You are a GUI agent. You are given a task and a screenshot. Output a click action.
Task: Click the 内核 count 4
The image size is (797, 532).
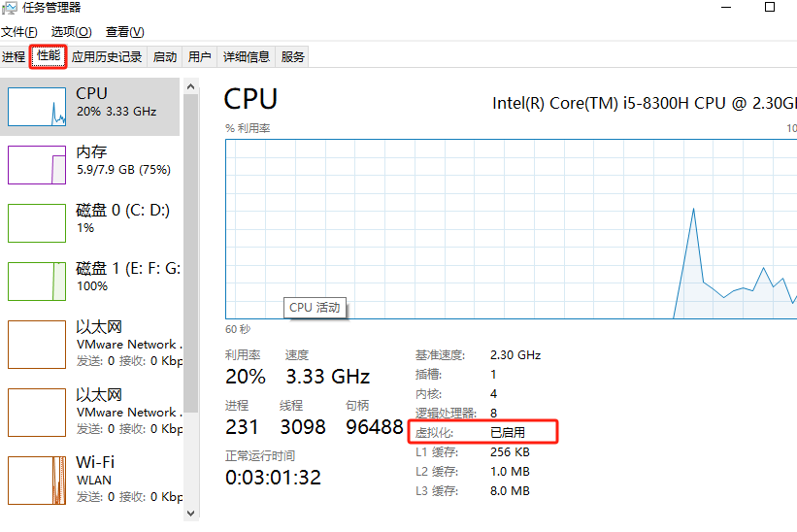pyautogui.click(x=493, y=394)
